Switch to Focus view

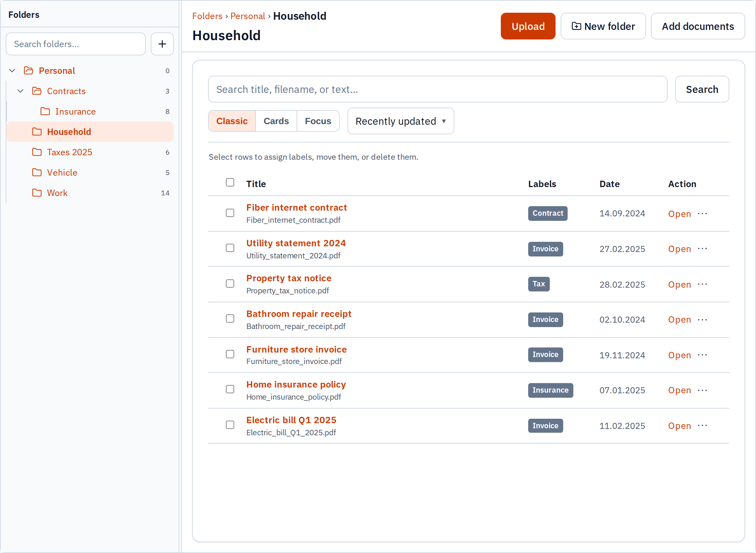pos(318,121)
